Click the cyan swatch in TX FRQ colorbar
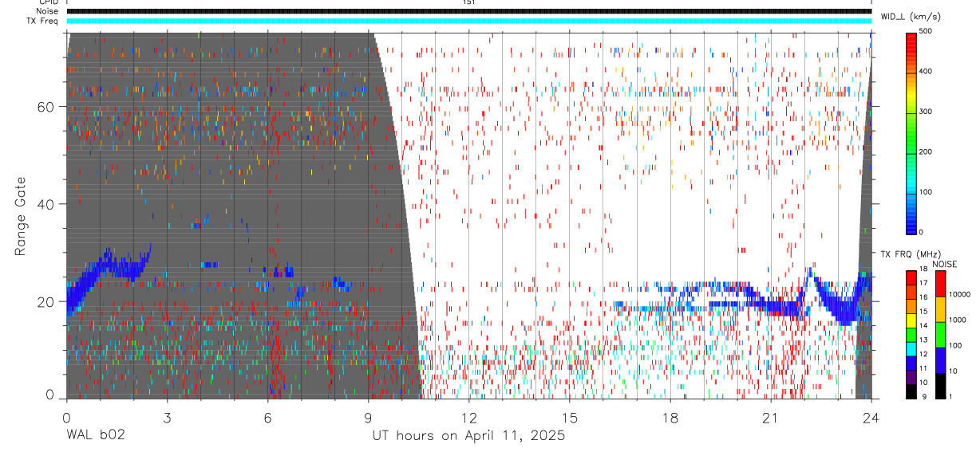This screenshot has height=452, width=980. tap(911, 349)
